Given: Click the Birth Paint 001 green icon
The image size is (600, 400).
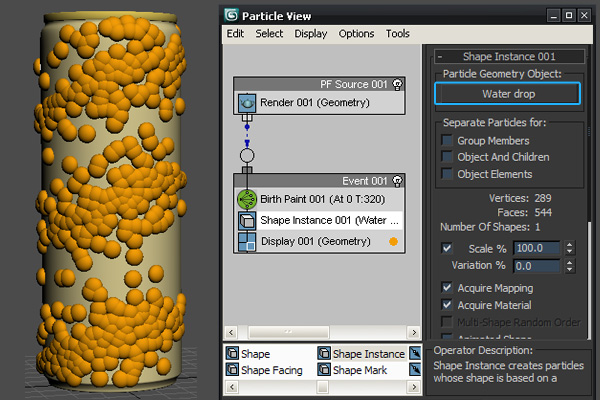Looking at the screenshot, I should click(247, 199).
